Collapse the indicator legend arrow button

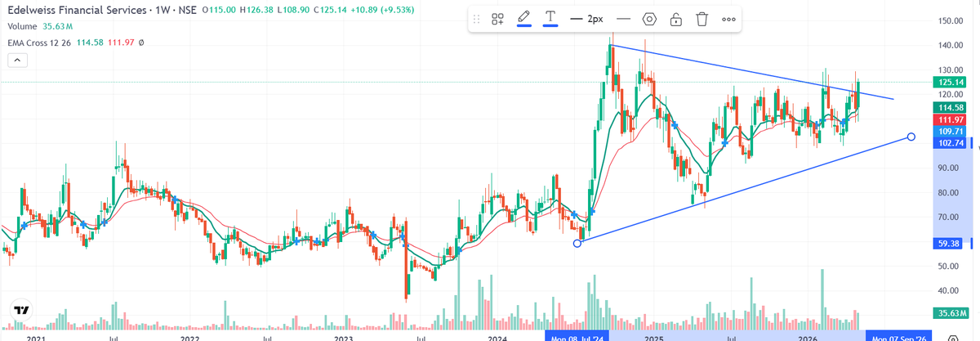(x=18, y=59)
